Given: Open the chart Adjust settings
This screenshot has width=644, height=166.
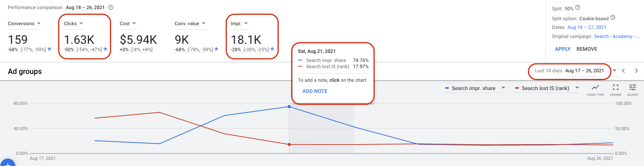Looking at the screenshot, I should pyautogui.click(x=632, y=89).
